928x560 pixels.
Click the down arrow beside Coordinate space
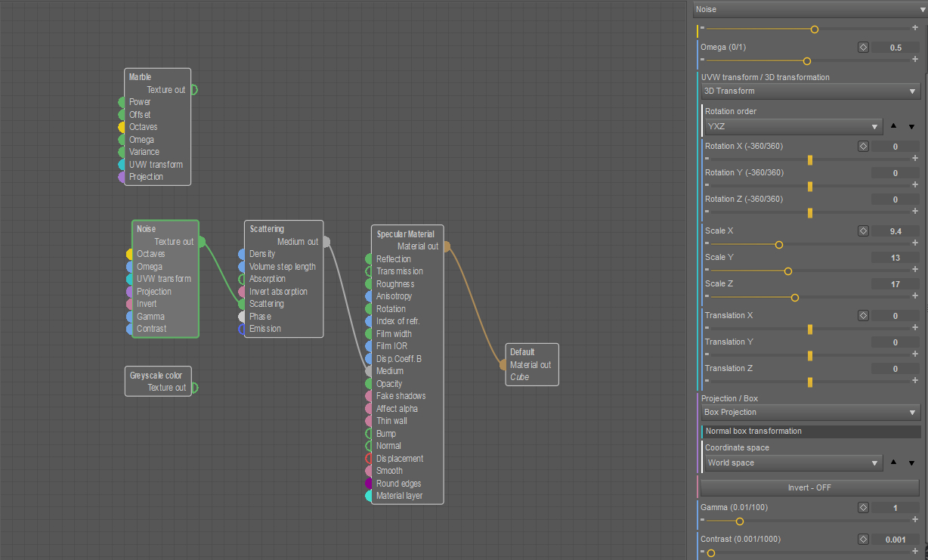point(911,463)
